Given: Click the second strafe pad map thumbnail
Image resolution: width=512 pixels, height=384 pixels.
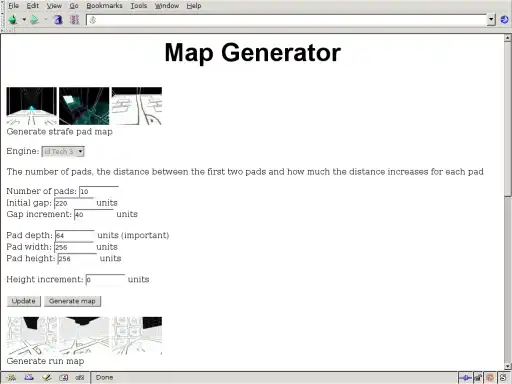Looking at the screenshot, I should point(84,106).
